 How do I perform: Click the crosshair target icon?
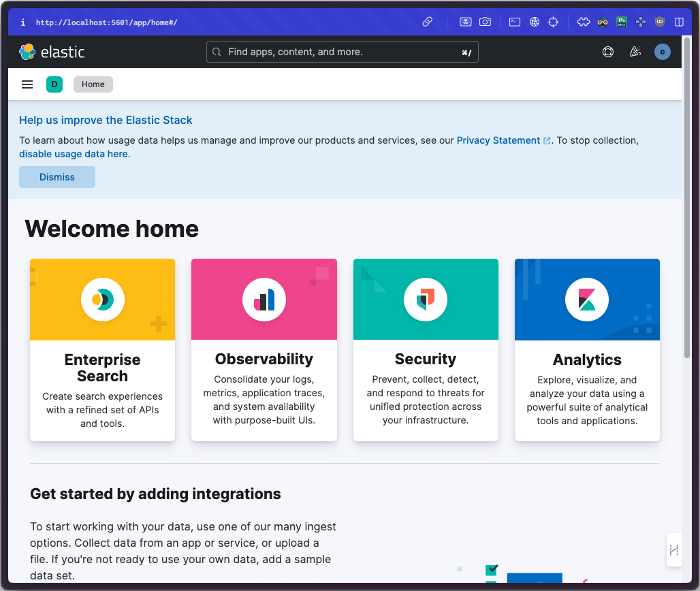coord(553,22)
